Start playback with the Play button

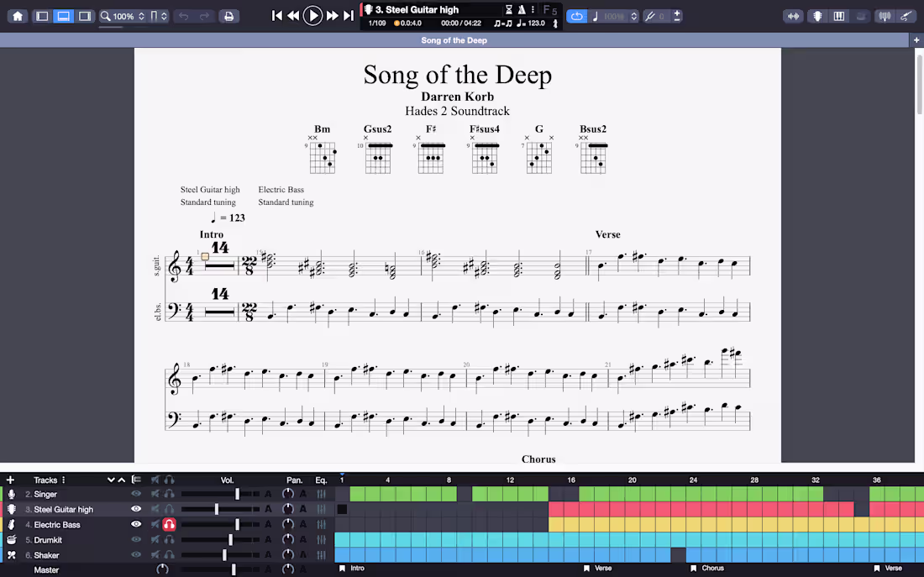pos(313,16)
